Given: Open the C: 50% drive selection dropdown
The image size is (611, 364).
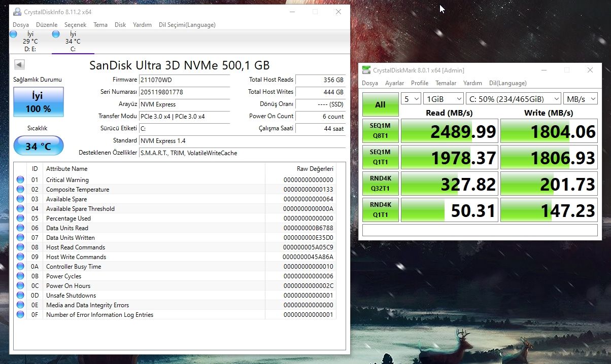Looking at the screenshot, I should (x=514, y=99).
